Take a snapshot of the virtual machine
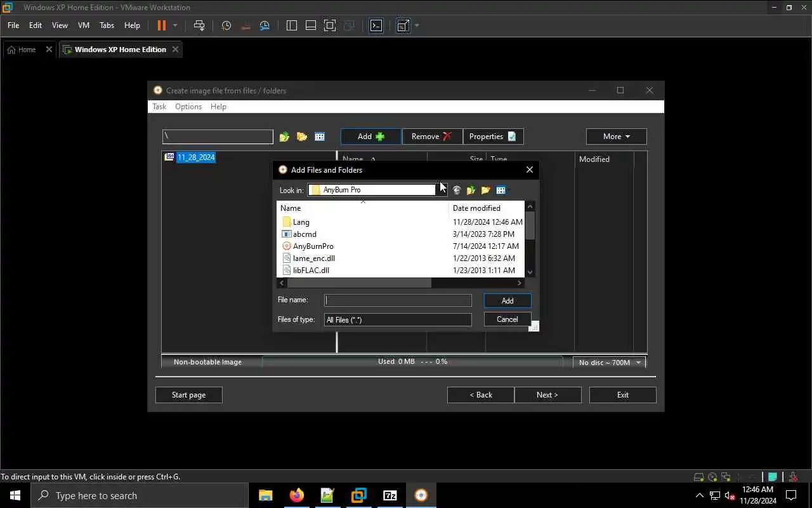Viewport: 812px width, 508px height. (226, 25)
